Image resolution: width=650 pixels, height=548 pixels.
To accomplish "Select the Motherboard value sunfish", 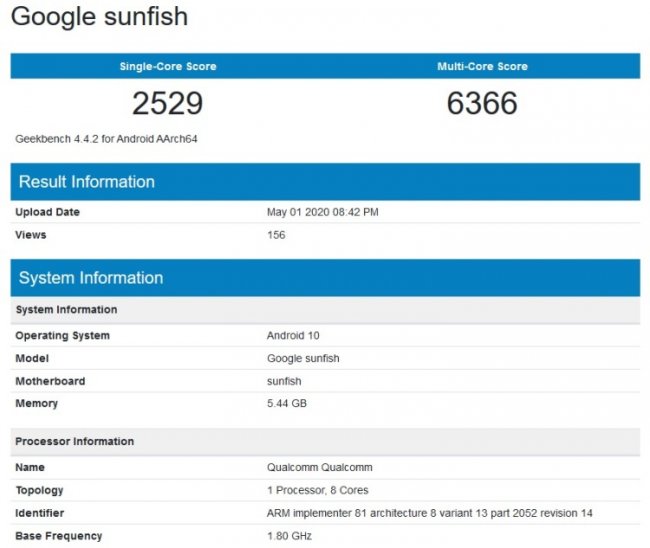I will 284,381.
